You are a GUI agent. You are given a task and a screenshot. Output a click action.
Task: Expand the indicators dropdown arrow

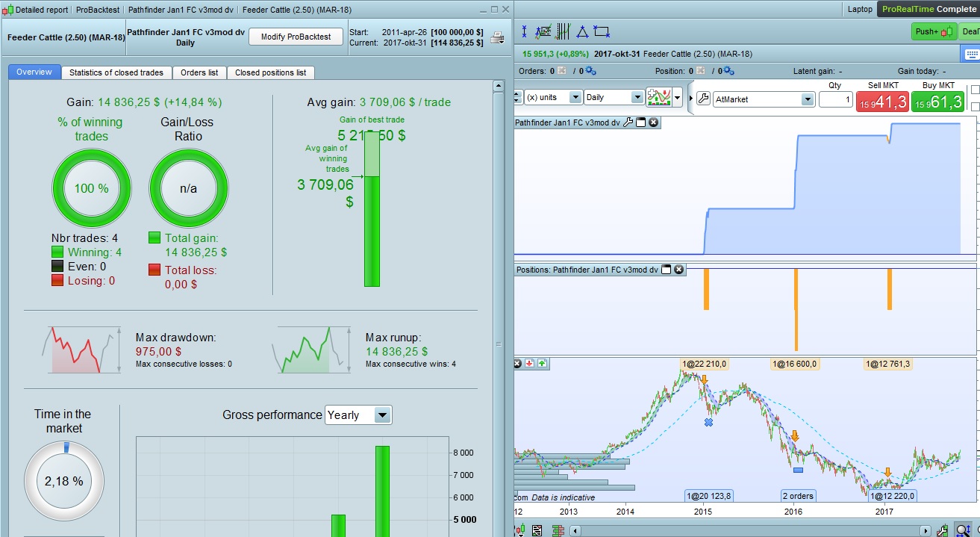[x=677, y=98]
